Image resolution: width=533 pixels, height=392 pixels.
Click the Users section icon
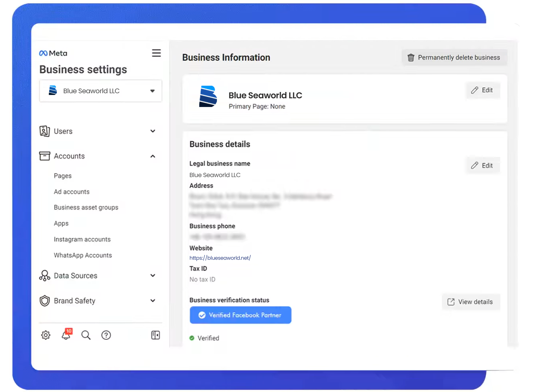[x=45, y=131]
